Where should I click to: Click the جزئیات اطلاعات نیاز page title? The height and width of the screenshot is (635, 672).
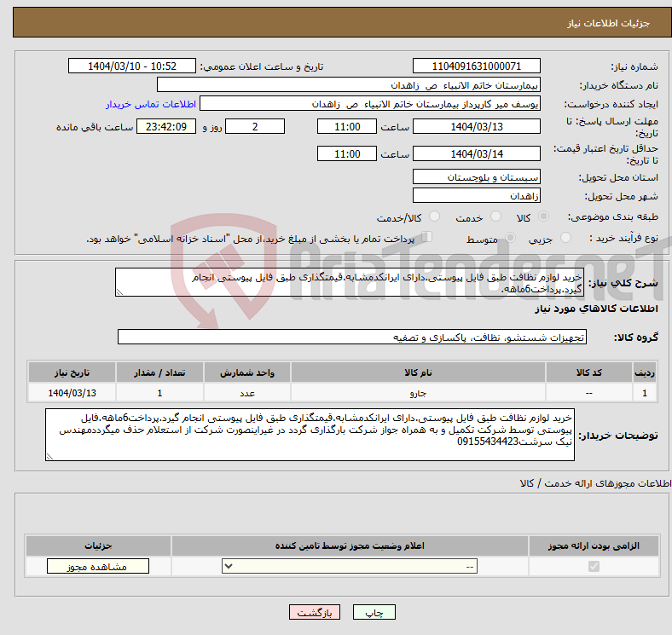pos(608,23)
